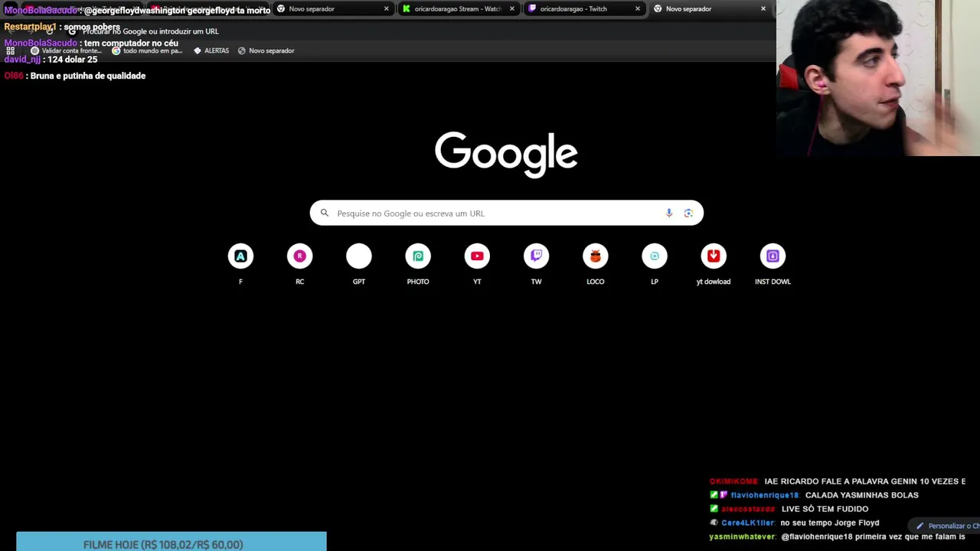Search by image with Google Lens icon
The height and width of the screenshot is (551, 980).
688,214
